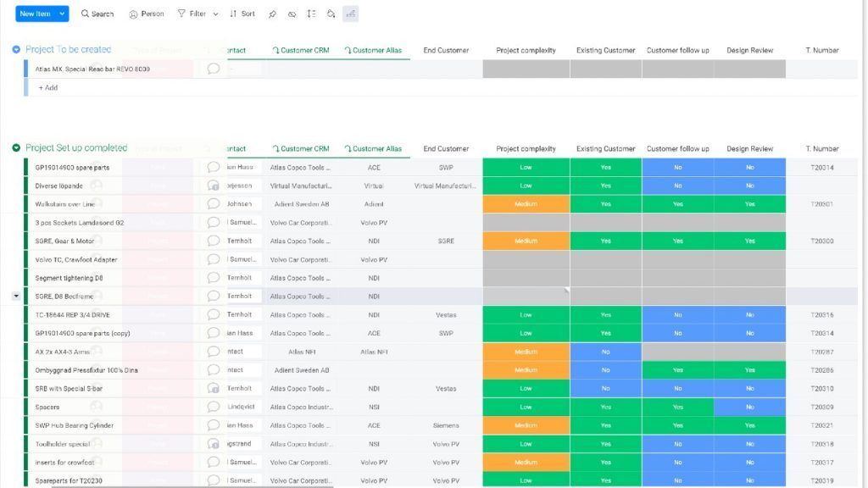Collapse the Project Set up completed group
Image resolution: width=868 pixels, height=488 pixels.
pos(16,147)
